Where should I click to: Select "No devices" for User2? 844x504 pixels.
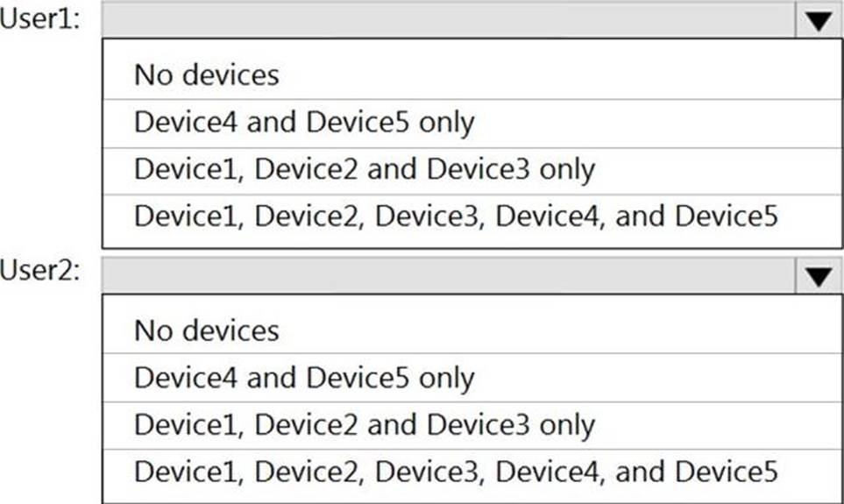click(x=207, y=330)
